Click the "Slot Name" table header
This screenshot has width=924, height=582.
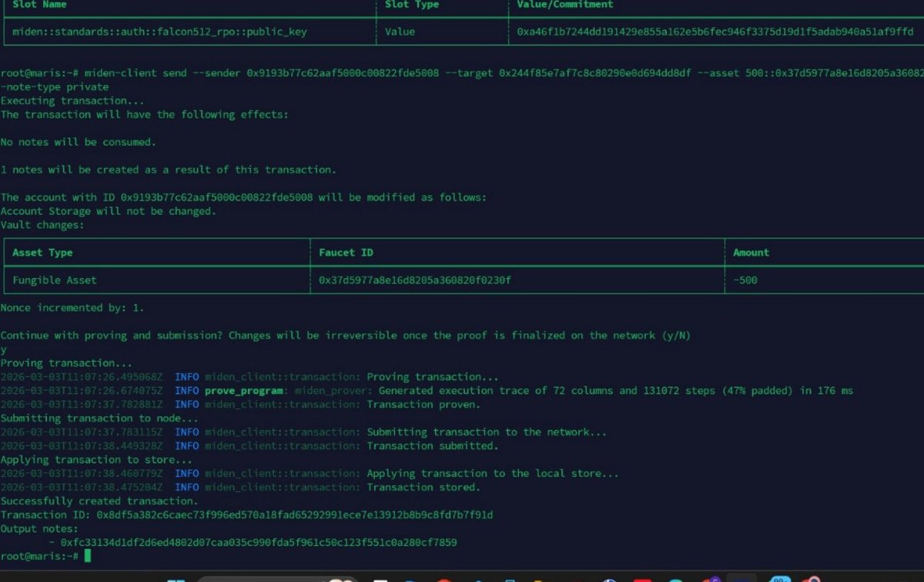39,5
